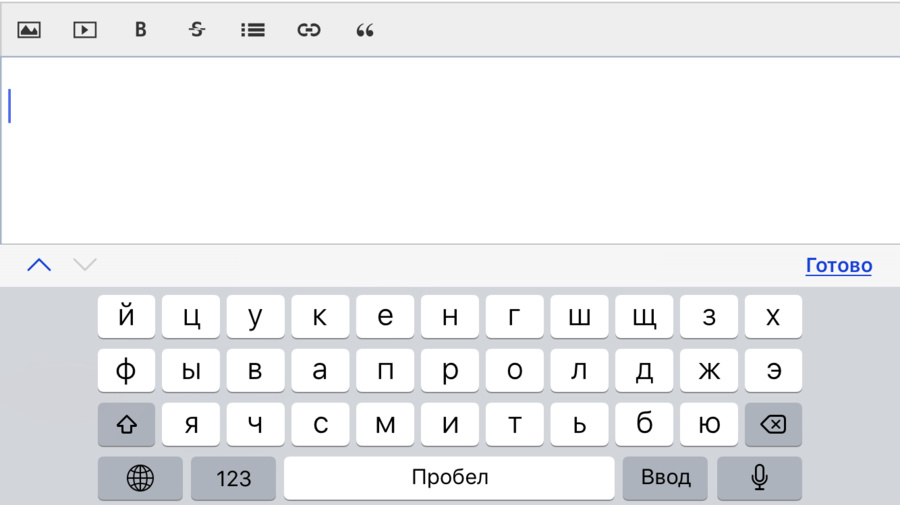Tap the Ввод return key
The width and height of the screenshot is (900, 505).
coord(665,478)
